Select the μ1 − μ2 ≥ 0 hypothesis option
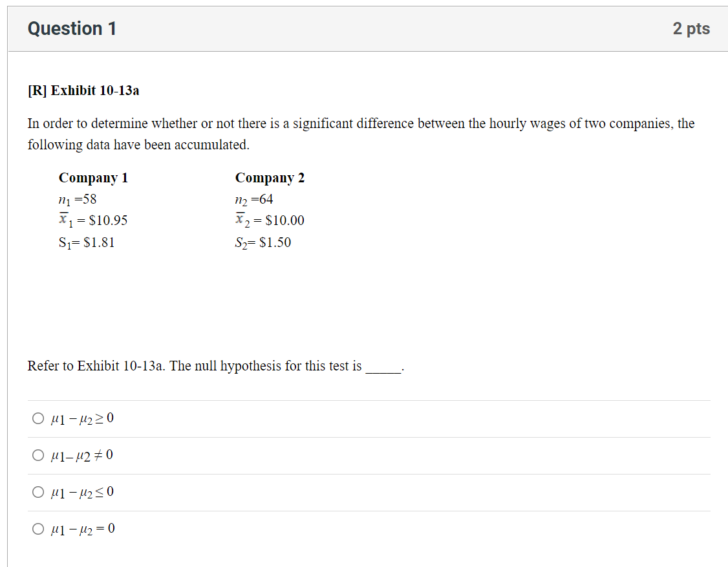Image resolution: width=728 pixels, height=567 pixels. pos(38,418)
